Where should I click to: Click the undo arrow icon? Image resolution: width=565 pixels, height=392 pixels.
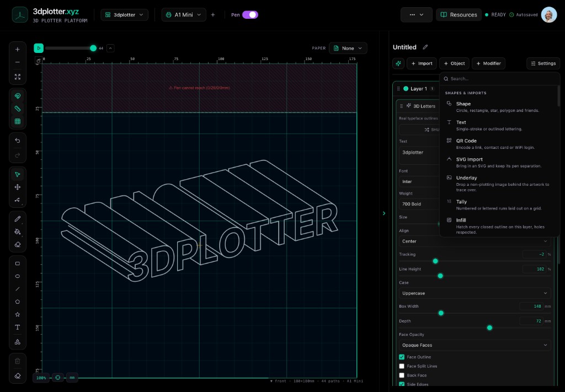(17, 141)
